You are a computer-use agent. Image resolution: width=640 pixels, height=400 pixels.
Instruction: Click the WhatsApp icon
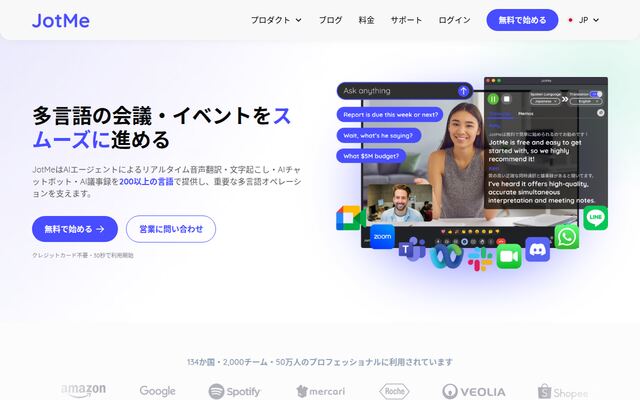567,237
